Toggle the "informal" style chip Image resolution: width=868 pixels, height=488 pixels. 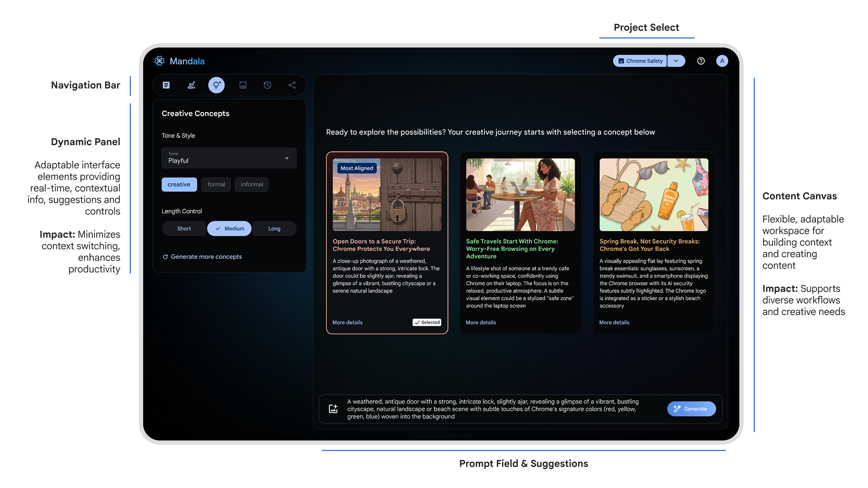click(x=252, y=184)
